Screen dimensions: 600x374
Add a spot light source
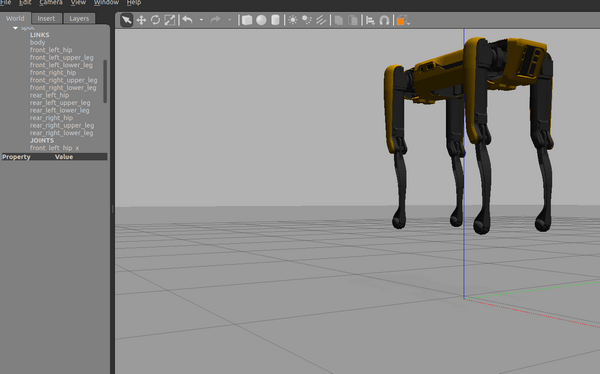tap(307, 20)
